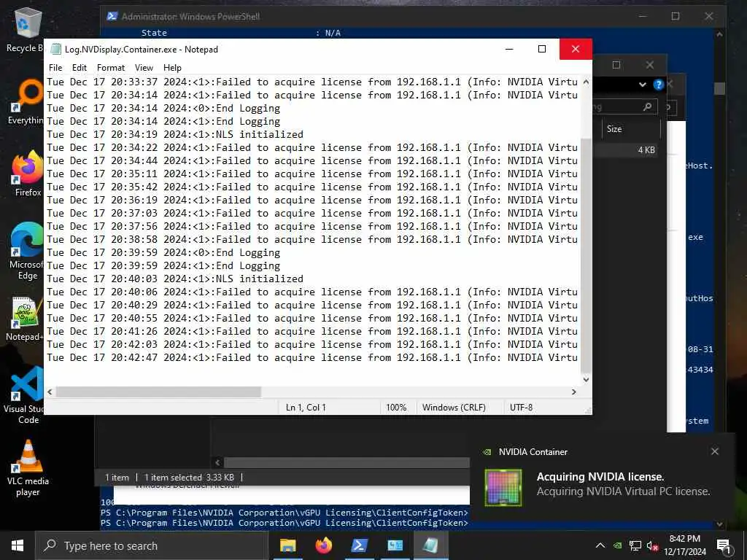
Task: Click the PowerShell window title icon
Action: pos(112,16)
